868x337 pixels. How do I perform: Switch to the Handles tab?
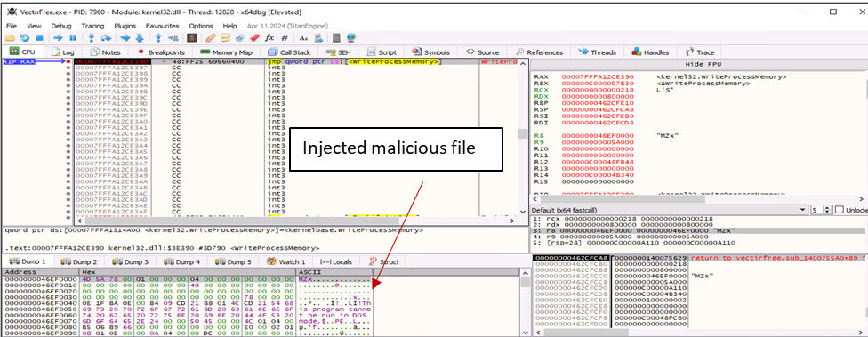pyautogui.click(x=650, y=52)
